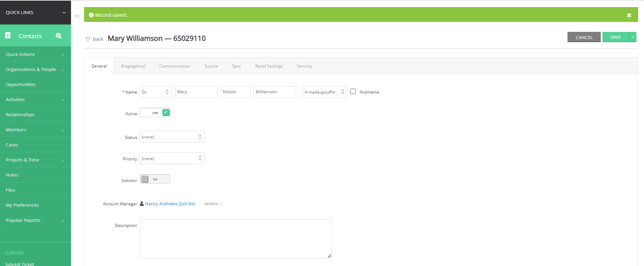Click the Account Manager person icon
The image size is (644, 266).
click(x=142, y=204)
